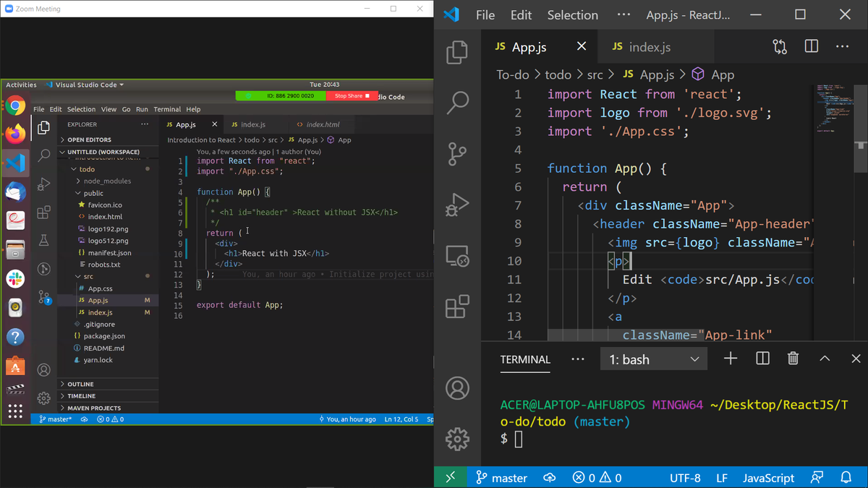Click Open Changes compare icon in editor toolbar
Screen dimensions: 868x488
click(x=780, y=47)
